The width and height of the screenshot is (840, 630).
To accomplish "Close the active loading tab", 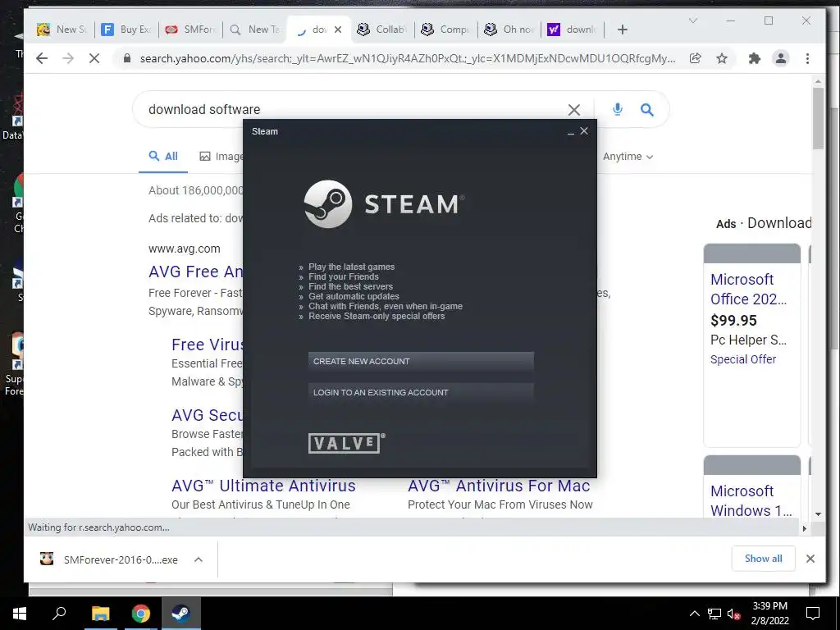I will coord(338,30).
